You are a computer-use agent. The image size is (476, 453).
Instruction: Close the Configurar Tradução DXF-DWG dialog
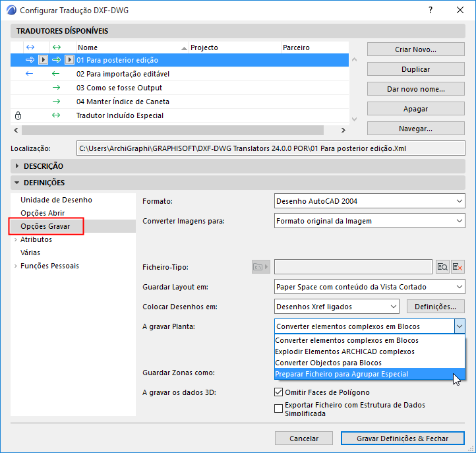(460, 10)
